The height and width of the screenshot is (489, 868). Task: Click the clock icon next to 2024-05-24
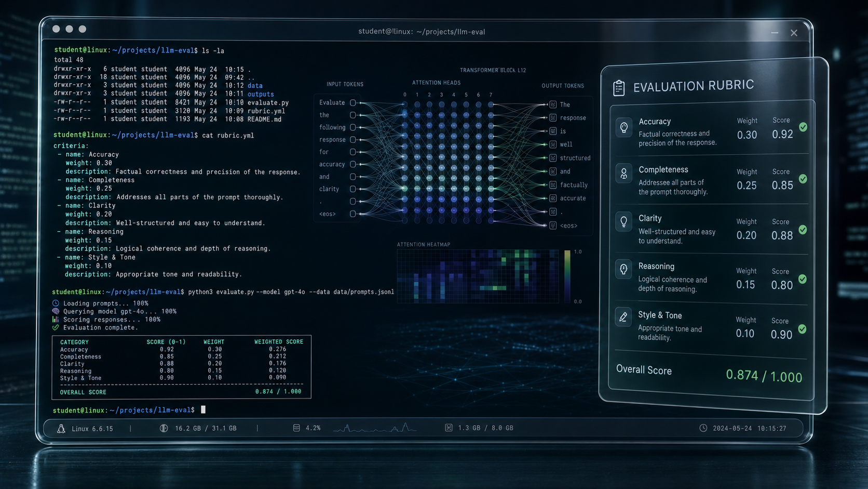point(703,428)
